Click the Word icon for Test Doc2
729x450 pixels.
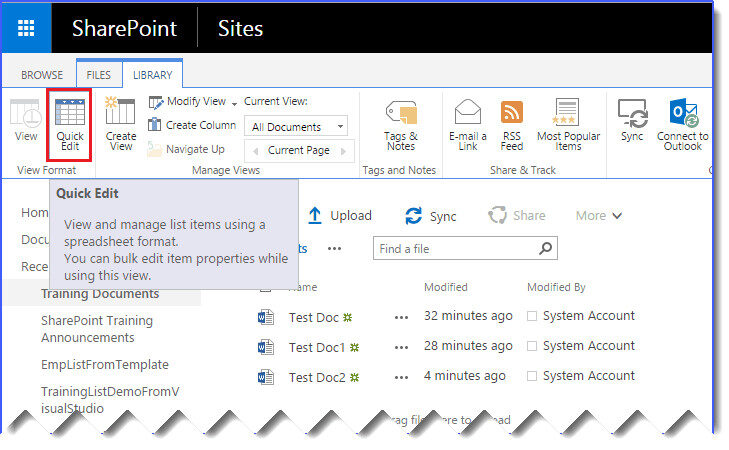click(x=266, y=377)
